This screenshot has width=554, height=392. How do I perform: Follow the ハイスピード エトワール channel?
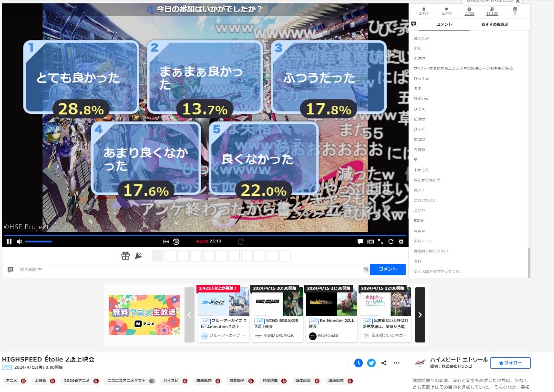[x=510, y=363]
